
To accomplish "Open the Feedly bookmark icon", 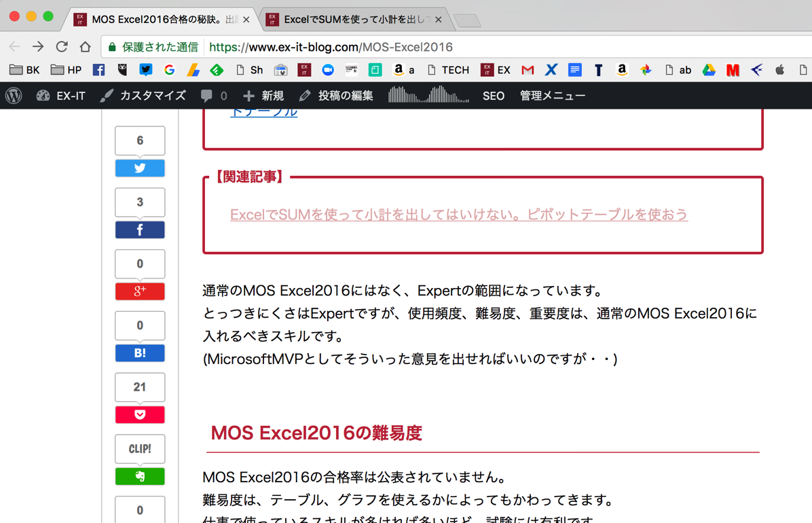I will tap(217, 70).
